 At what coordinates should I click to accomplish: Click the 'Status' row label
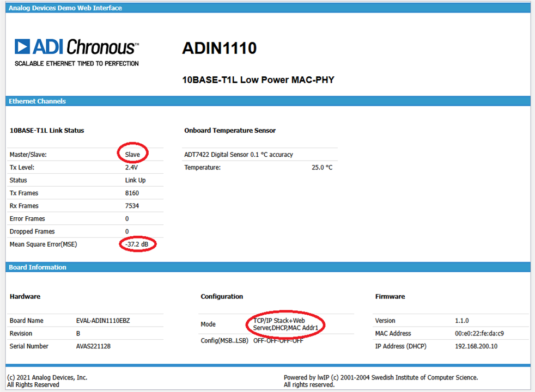pos(18,180)
